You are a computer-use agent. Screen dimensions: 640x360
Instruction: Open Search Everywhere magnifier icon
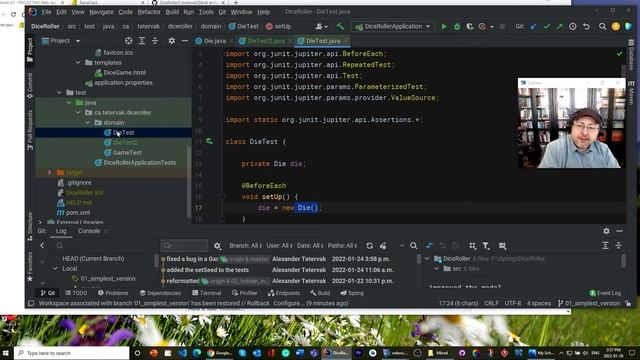602,27
